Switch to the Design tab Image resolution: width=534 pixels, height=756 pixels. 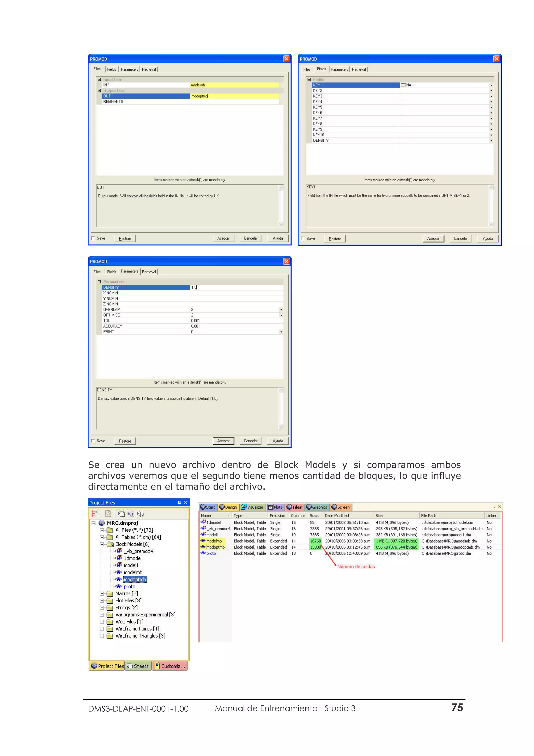tap(228, 507)
